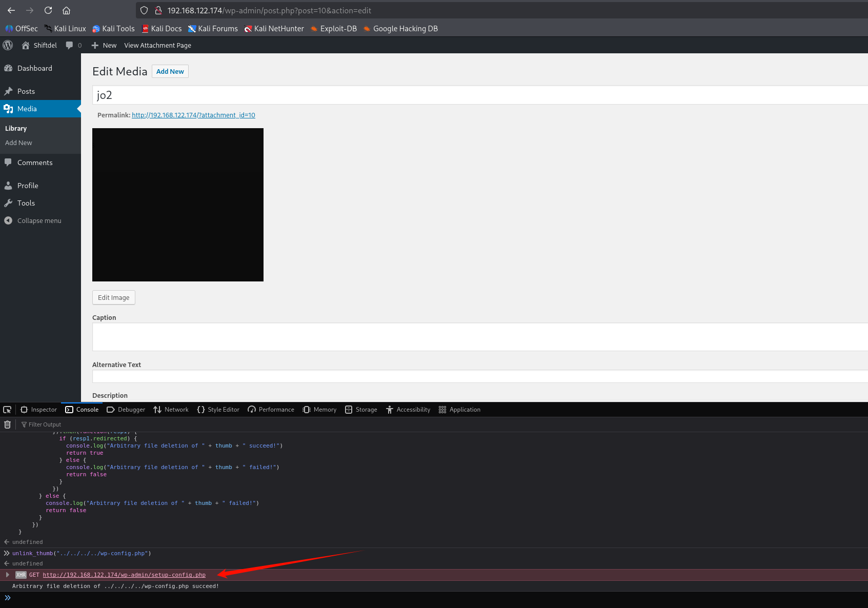Viewport: 868px width, 608px height.
Task: Select Media in sidebar
Action: pyautogui.click(x=41, y=109)
